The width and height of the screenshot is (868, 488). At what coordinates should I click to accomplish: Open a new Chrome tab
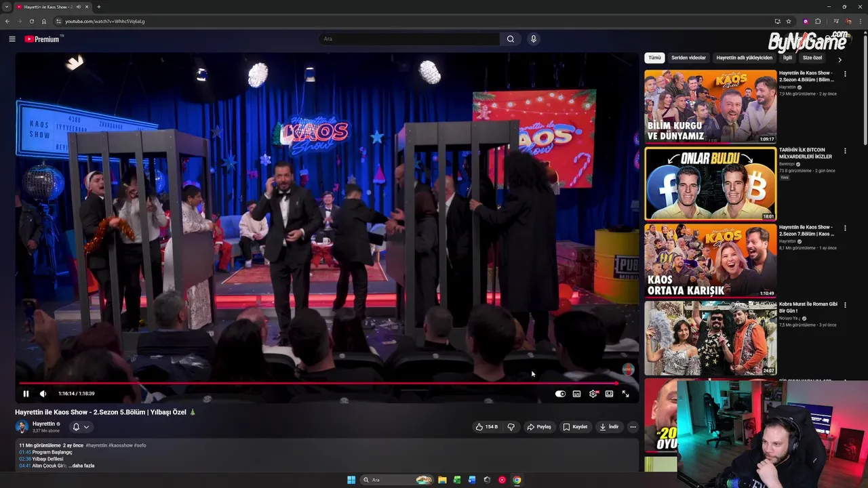(99, 7)
